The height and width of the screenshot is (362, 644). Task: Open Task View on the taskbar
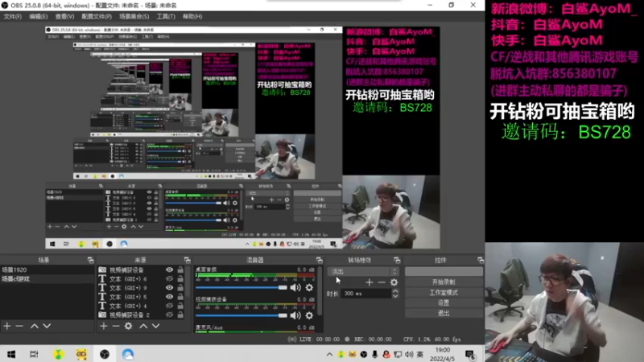tap(34, 354)
